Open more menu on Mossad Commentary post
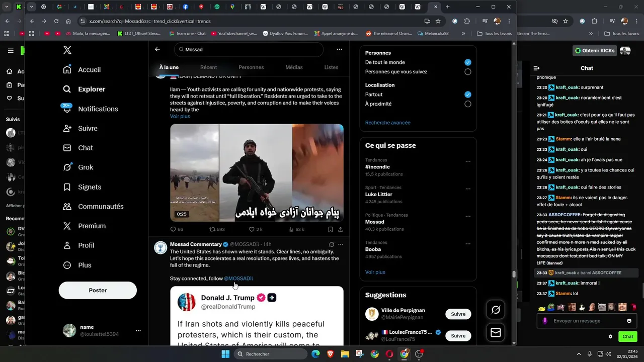The height and width of the screenshot is (362, 644). click(x=341, y=244)
